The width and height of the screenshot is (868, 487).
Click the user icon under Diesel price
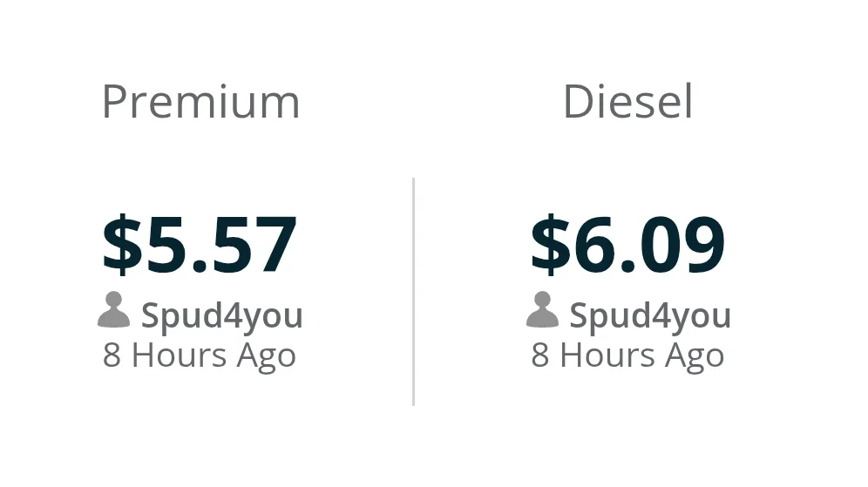tap(542, 311)
